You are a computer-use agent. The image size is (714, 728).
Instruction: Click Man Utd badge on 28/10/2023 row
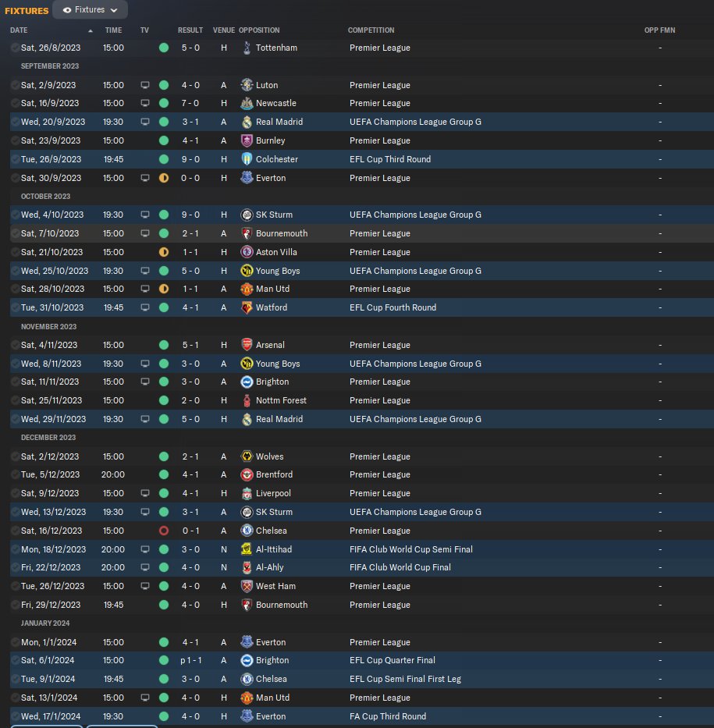[x=247, y=289]
